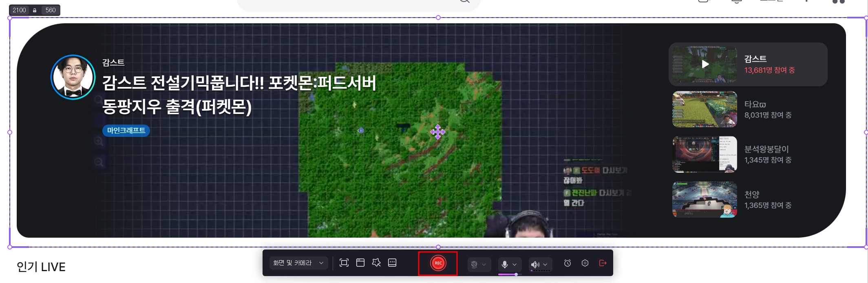
Task: Click the red exit recorder icon
Action: [603, 263]
